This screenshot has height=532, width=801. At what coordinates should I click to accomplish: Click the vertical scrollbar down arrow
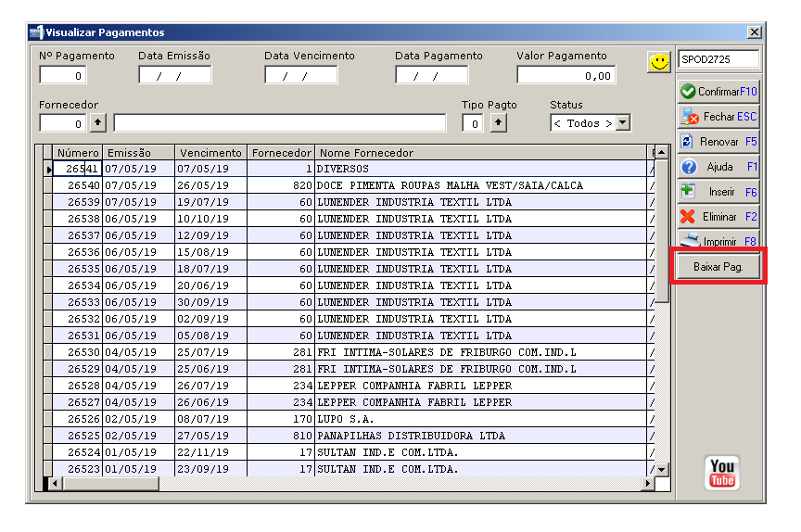tap(662, 469)
